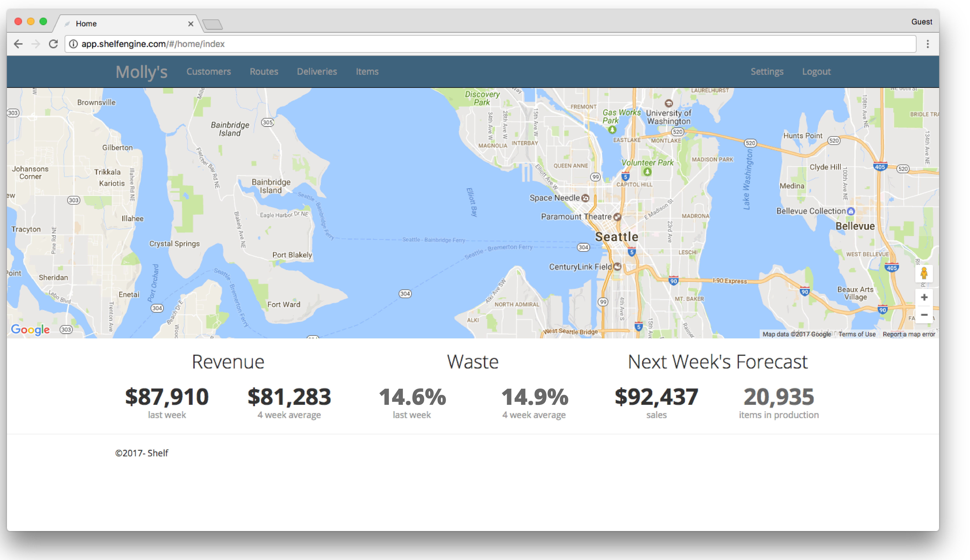The width and height of the screenshot is (970, 560).
Task: Click the site info icon in address bar
Action: pyautogui.click(x=73, y=44)
